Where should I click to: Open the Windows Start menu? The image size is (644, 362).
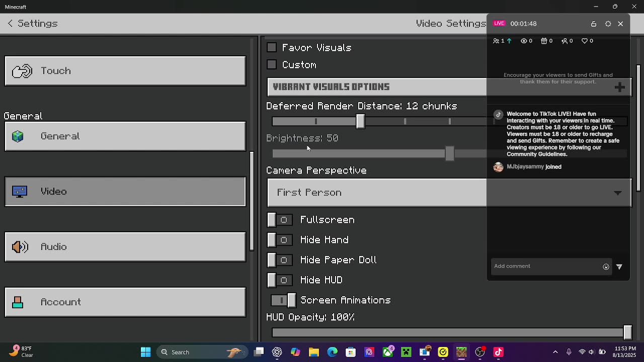tap(146, 352)
